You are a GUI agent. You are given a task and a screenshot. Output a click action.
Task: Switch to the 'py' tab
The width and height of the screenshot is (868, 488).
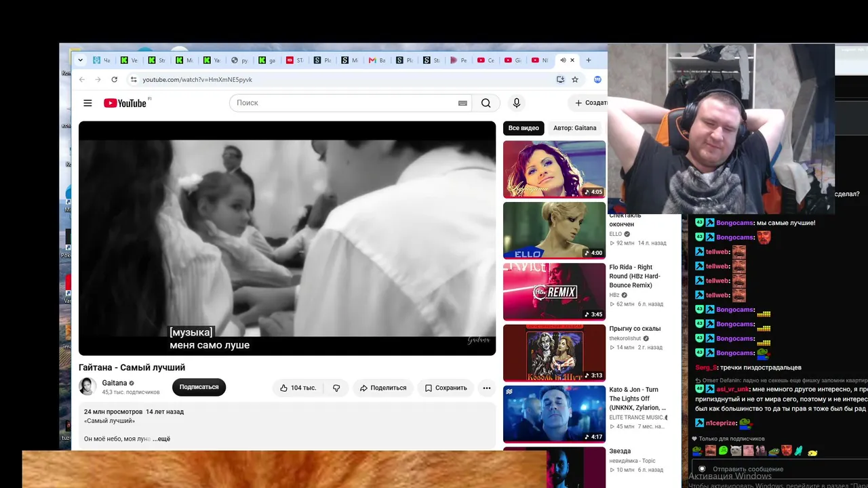click(241, 60)
